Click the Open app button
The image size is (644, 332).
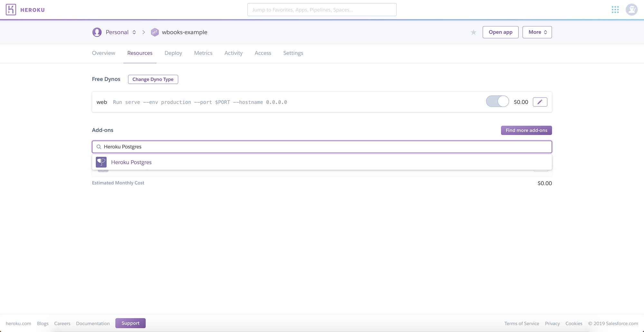coord(500,32)
